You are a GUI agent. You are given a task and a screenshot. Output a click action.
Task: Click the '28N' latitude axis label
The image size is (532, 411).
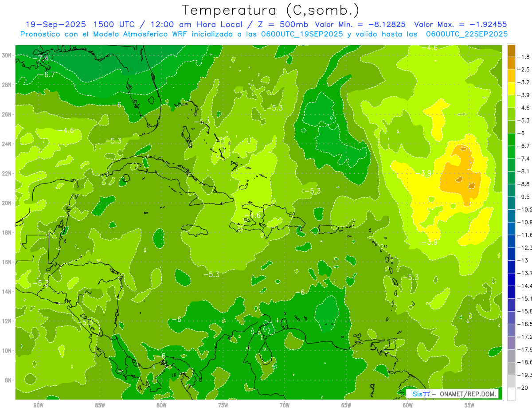pos(7,85)
